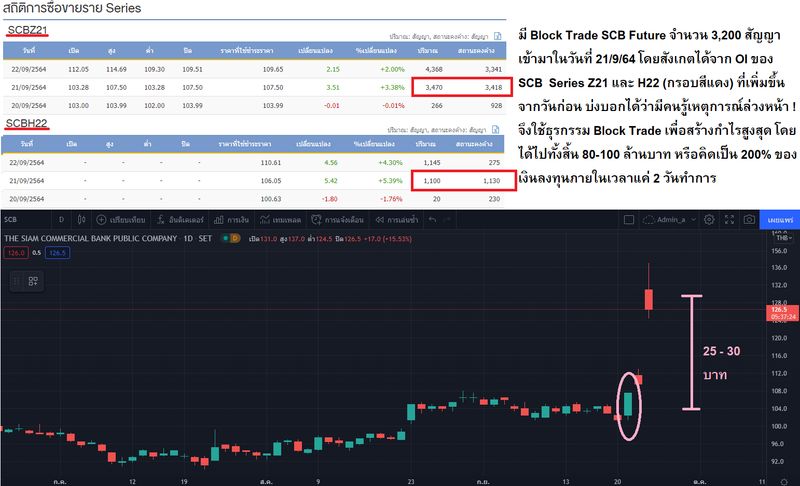Screen dimensions: 800x486
Task: Click SCBZ21 settlement price 109.65
Action: [x=273, y=69]
